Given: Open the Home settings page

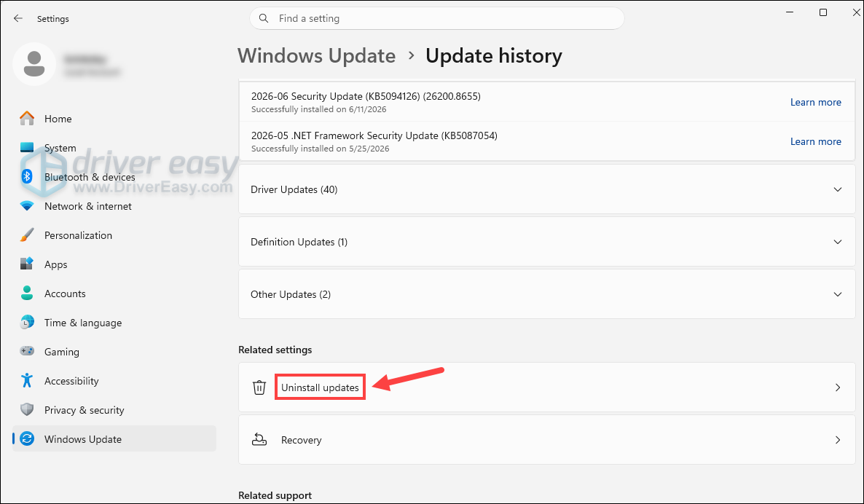Looking at the screenshot, I should 114,119.
